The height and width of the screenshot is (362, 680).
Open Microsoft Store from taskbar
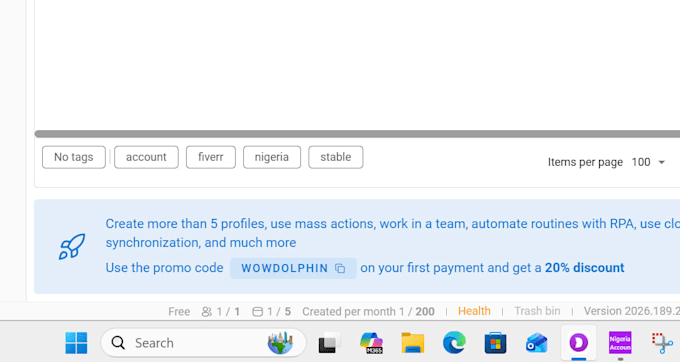tap(495, 343)
